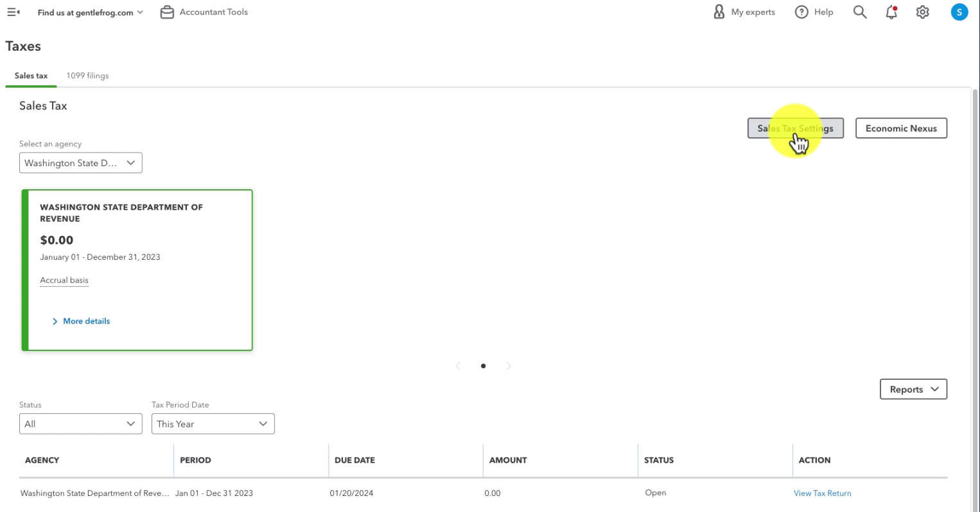Click the Economic Nexus button
This screenshot has width=980, height=512.
901,128
